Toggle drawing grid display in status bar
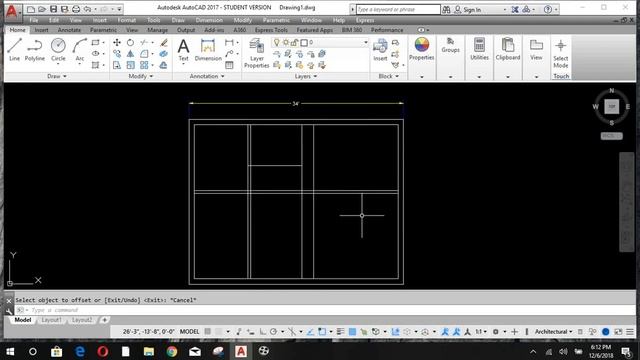640x360 pixels. pos(208,331)
